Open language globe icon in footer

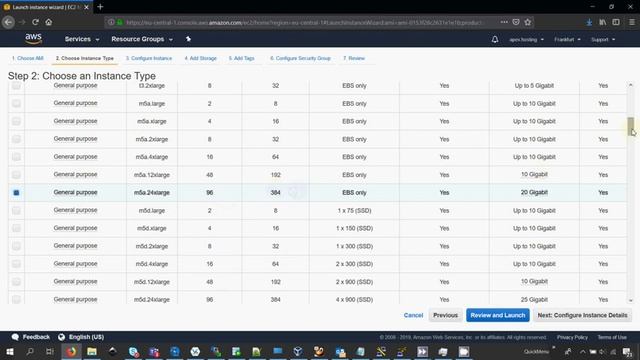61,337
